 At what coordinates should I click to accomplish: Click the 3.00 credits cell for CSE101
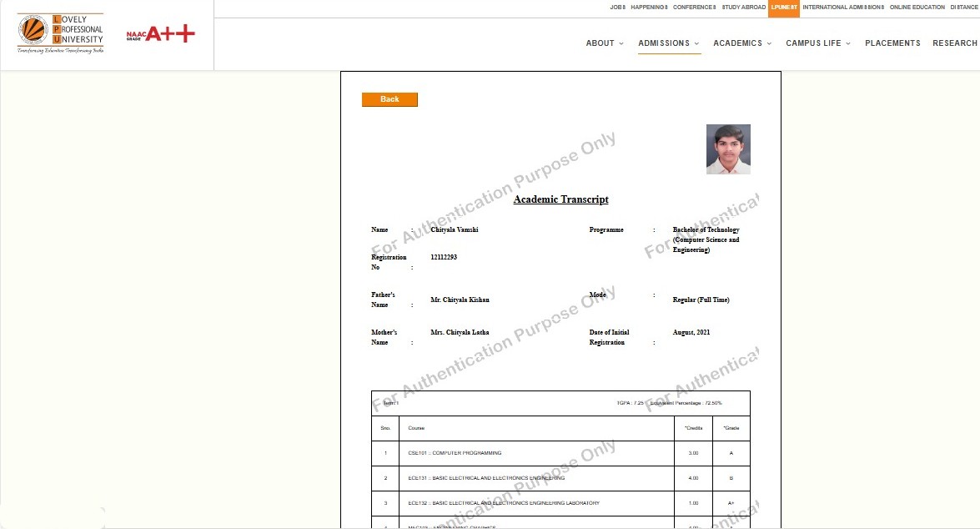[693, 453]
